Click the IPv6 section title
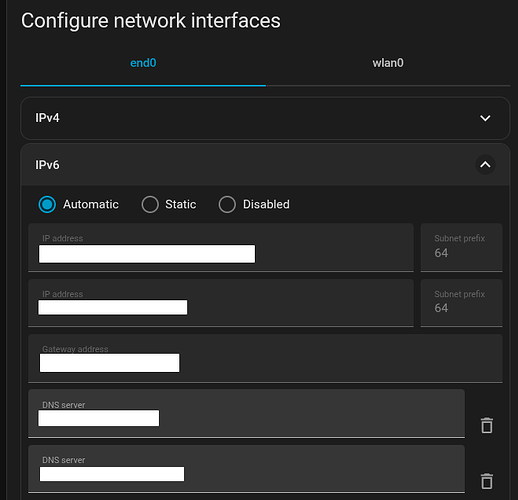Viewport: 518px width, 500px height. [x=47, y=165]
